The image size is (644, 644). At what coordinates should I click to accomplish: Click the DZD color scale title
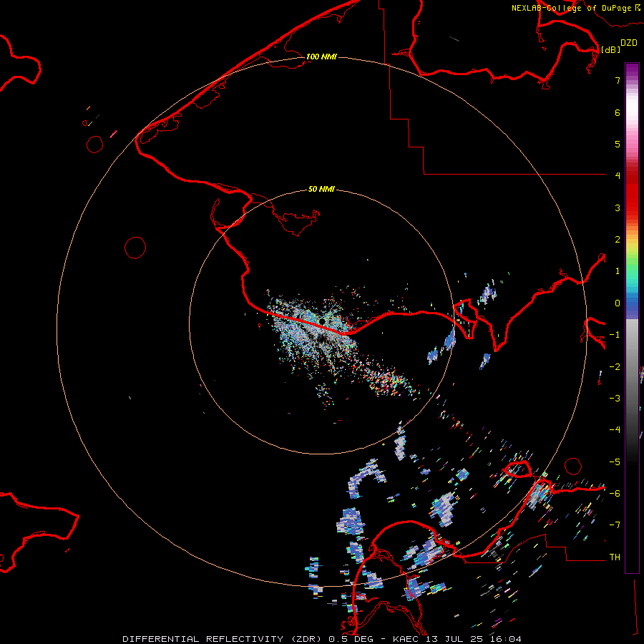pyautogui.click(x=629, y=43)
